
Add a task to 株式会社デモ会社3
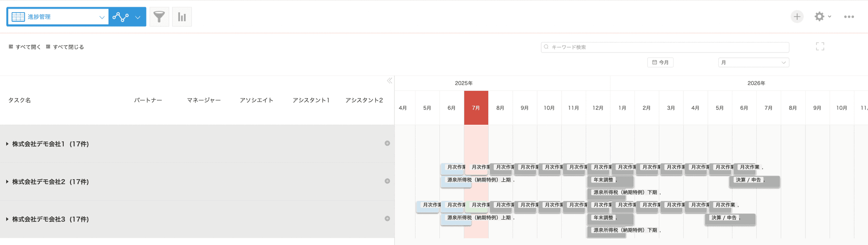click(387, 219)
